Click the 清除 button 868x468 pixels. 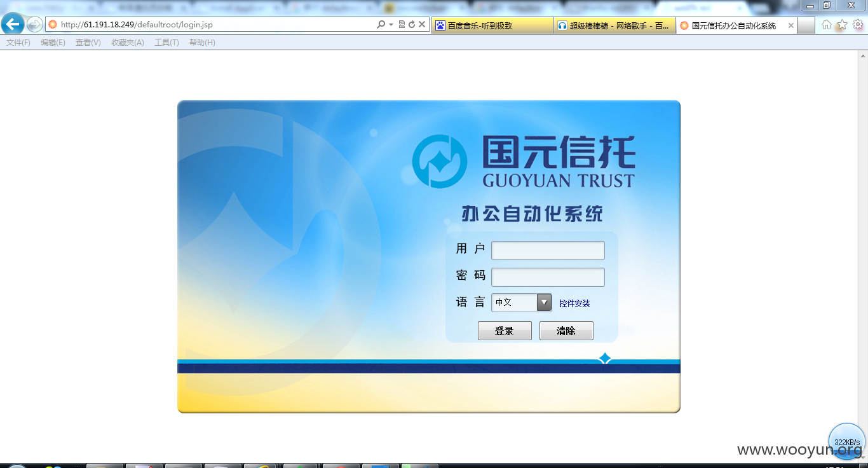click(x=566, y=331)
